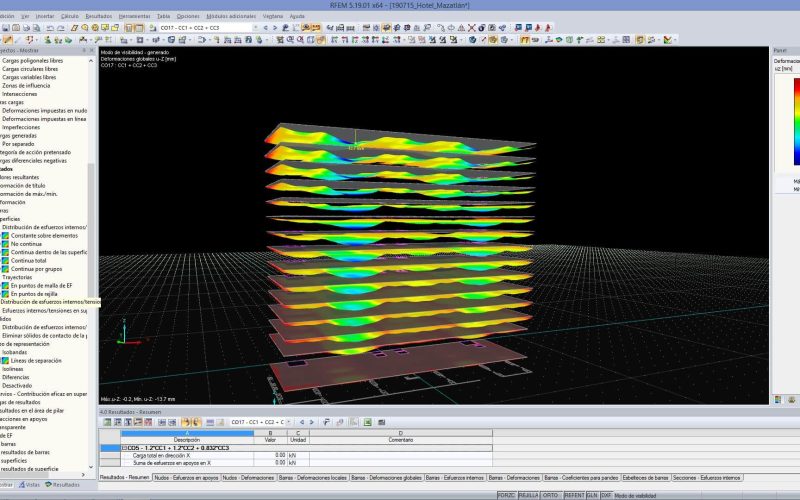Click the Redo arrow icon
Viewport: 800px width, 500px height.
[61, 28]
